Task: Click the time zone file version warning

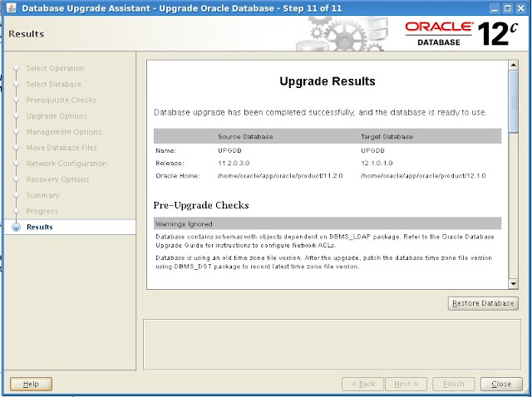Action: pyautogui.click(x=323, y=262)
